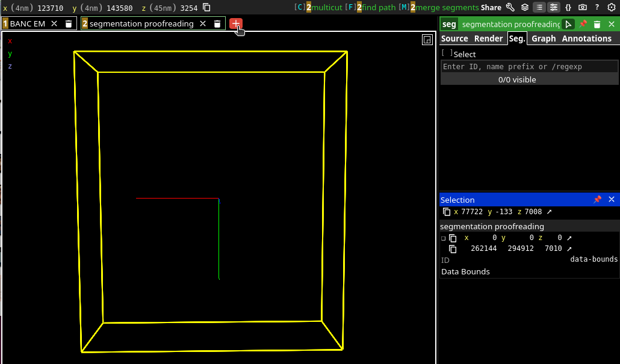The image size is (620, 364).
Task: Switch to the Render tab
Action: (x=488, y=39)
